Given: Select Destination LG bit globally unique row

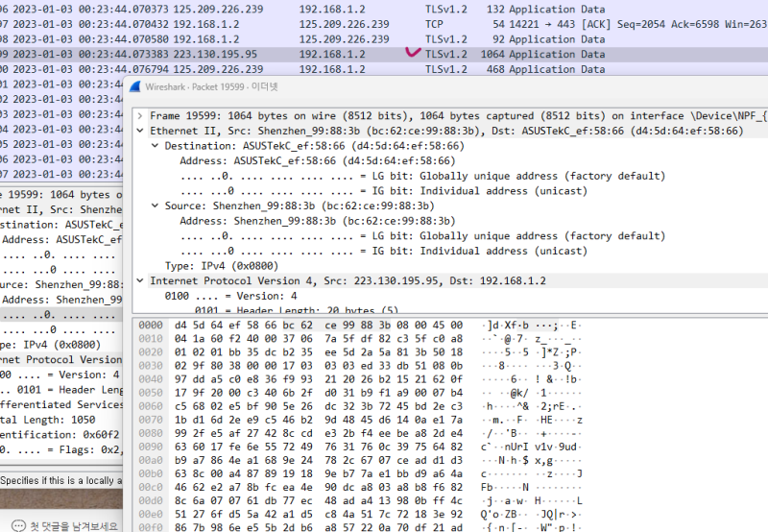Looking at the screenshot, I should (x=422, y=176).
